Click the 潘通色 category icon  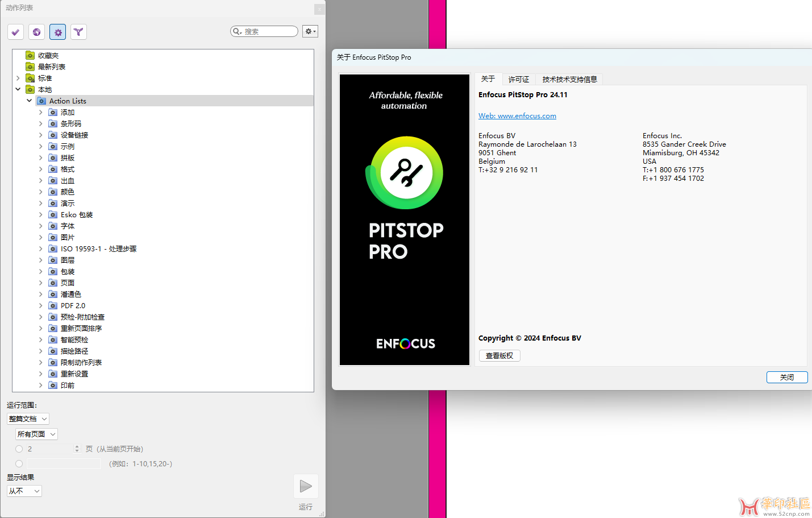tap(53, 294)
